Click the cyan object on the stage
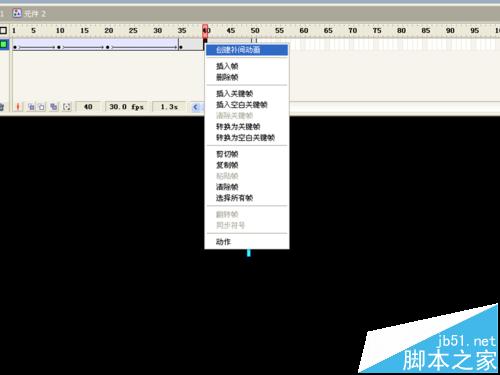Viewport: 500px width, 375px height. pos(249,253)
